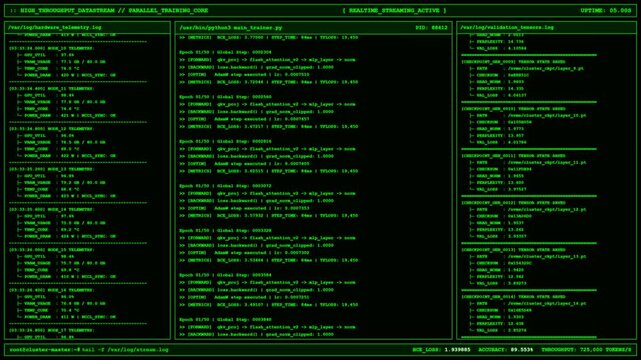The image size is (641, 360).
Task: Click the NODE_16 TELEMETRY header line
Action: tap(52, 290)
